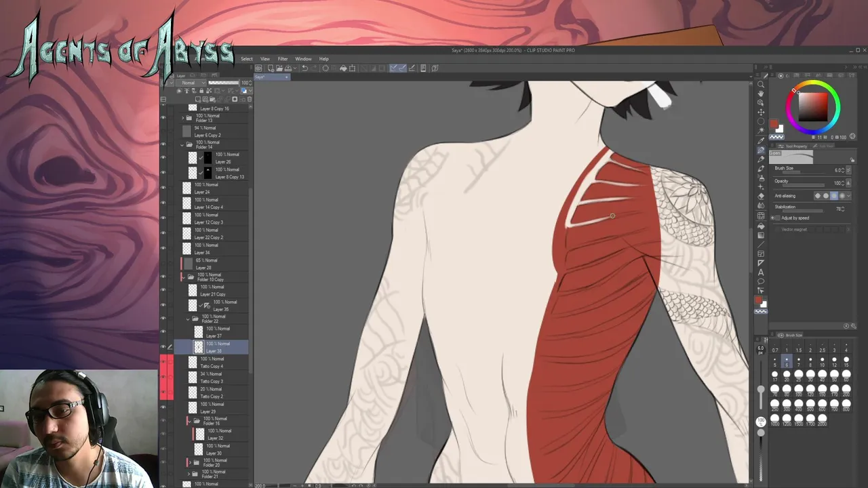Screen dimensions: 868x488
Task: Toggle visibility of Layer 26
Action: click(163, 158)
